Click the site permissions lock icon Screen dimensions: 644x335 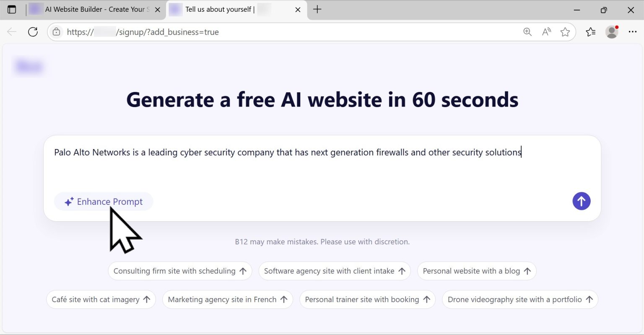point(56,31)
